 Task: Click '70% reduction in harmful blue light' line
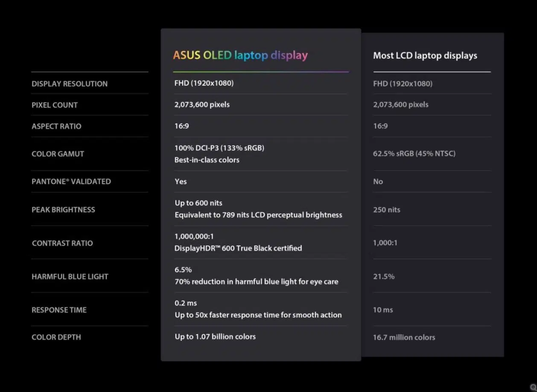pos(256,282)
